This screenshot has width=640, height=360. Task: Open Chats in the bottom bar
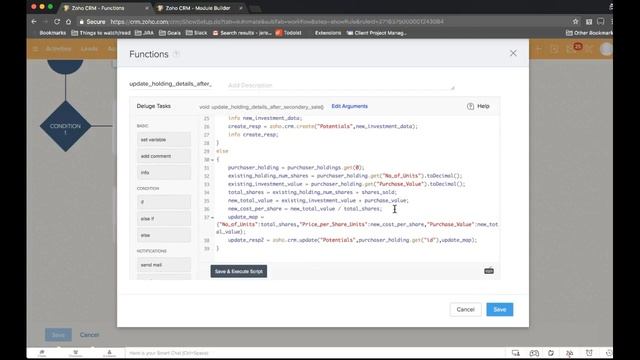click(42, 353)
